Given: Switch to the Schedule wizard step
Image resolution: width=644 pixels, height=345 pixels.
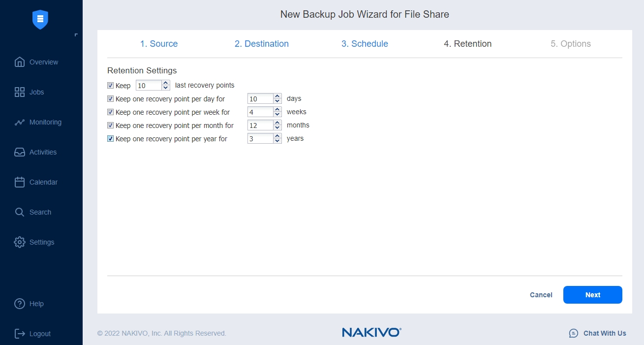Looking at the screenshot, I should pos(365,44).
